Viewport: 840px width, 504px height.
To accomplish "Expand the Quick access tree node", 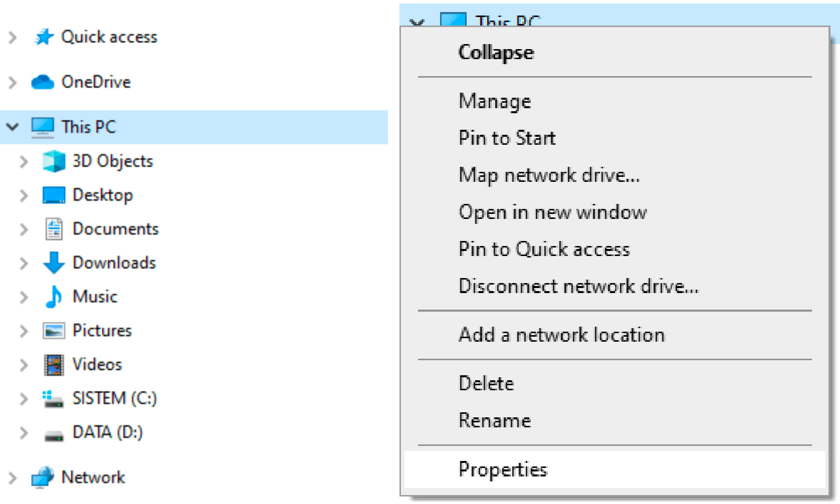I will tap(13, 38).
